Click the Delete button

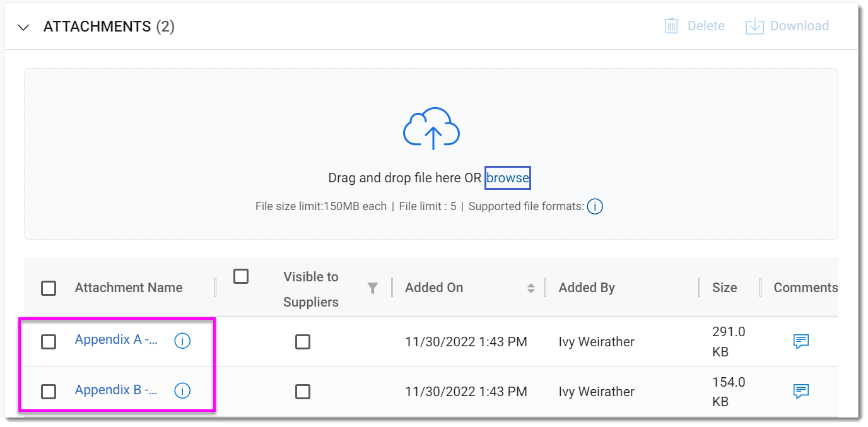pyautogui.click(x=695, y=26)
